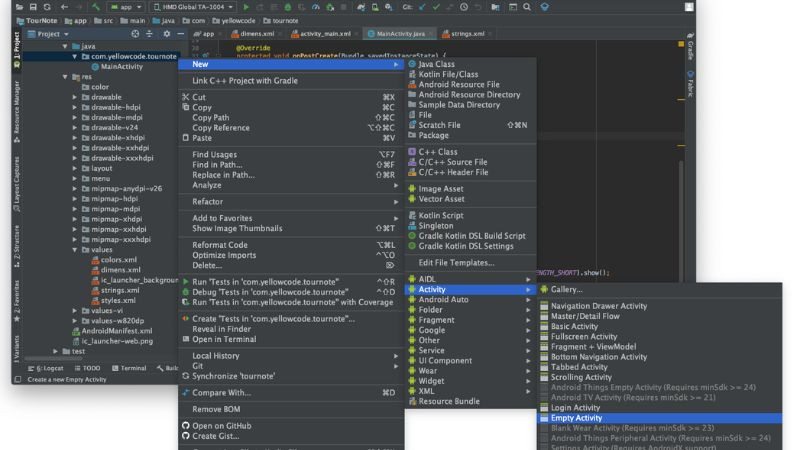Select Login Activity entry

660,408
